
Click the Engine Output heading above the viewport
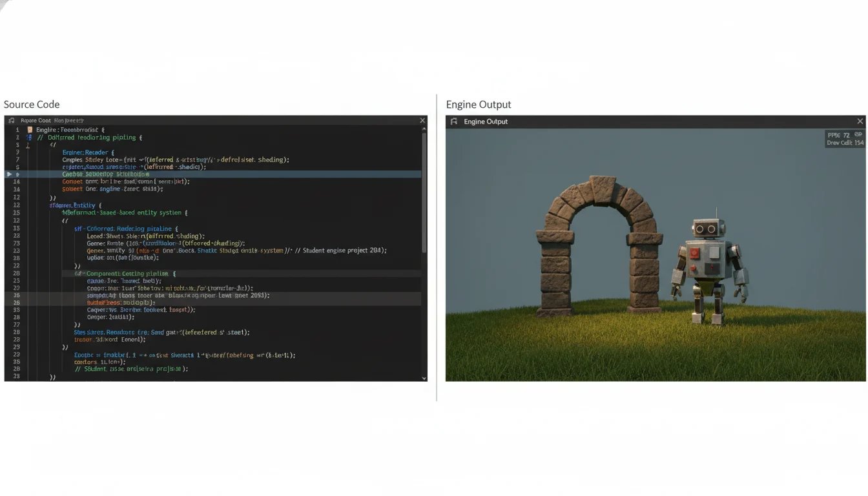pos(479,105)
